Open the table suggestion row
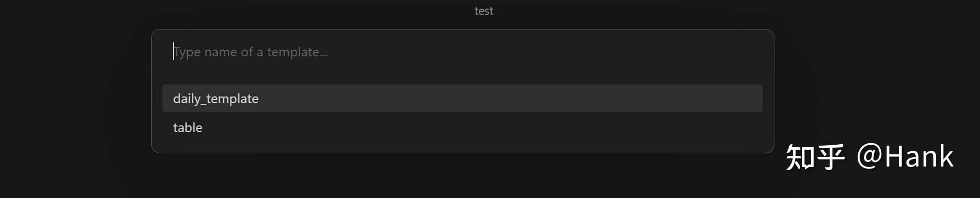This screenshot has height=198, width=980. (x=462, y=127)
